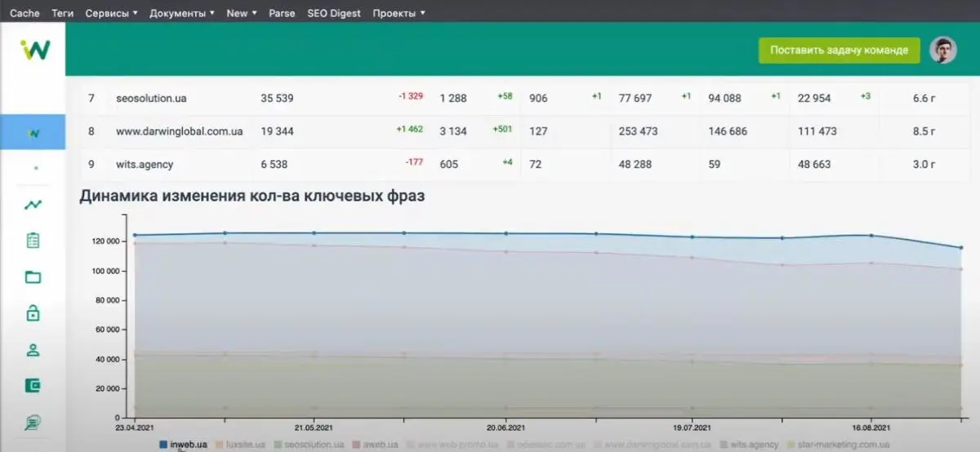Screen dimensions: 980x452
Task: Open the wallet icon in sidebar
Action: click(33, 386)
